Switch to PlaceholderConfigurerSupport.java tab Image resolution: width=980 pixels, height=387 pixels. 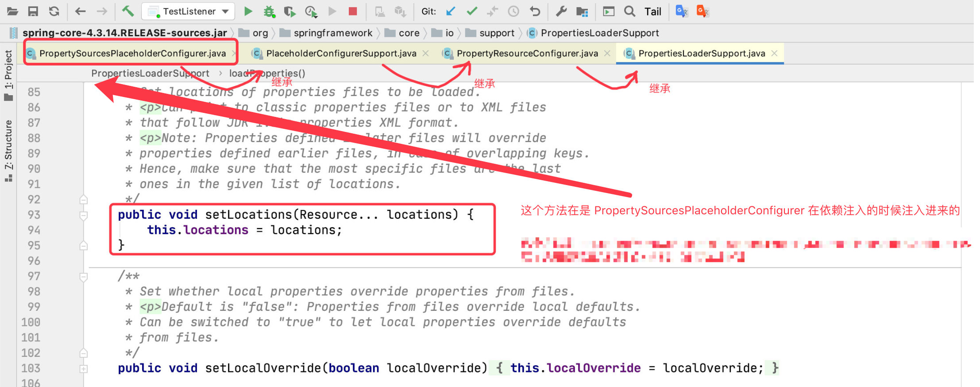coord(341,54)
